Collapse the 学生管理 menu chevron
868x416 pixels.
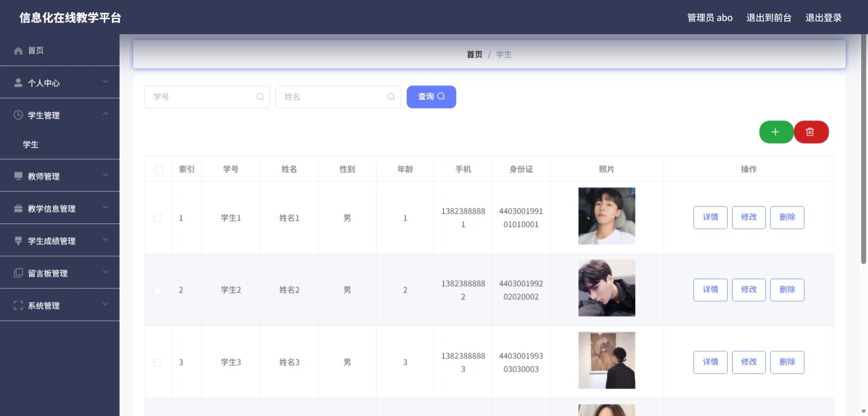(105, 114)
